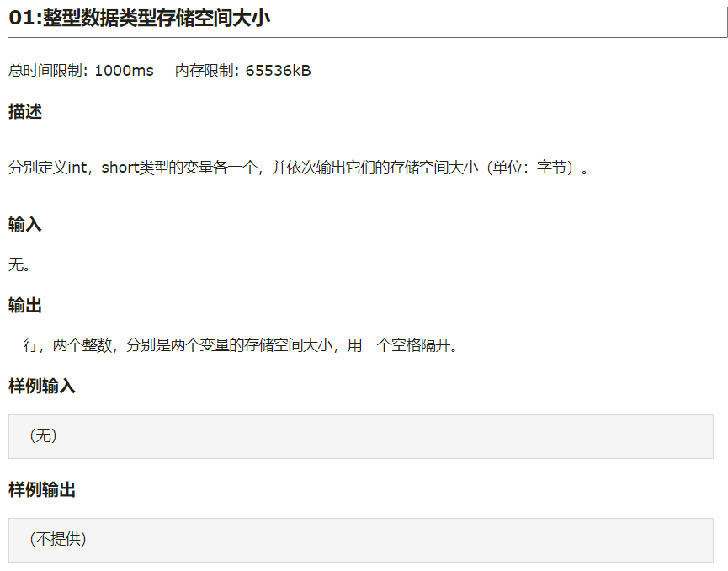
Task: Click the 1000ms time limit value
Action: tap(124, 71)
